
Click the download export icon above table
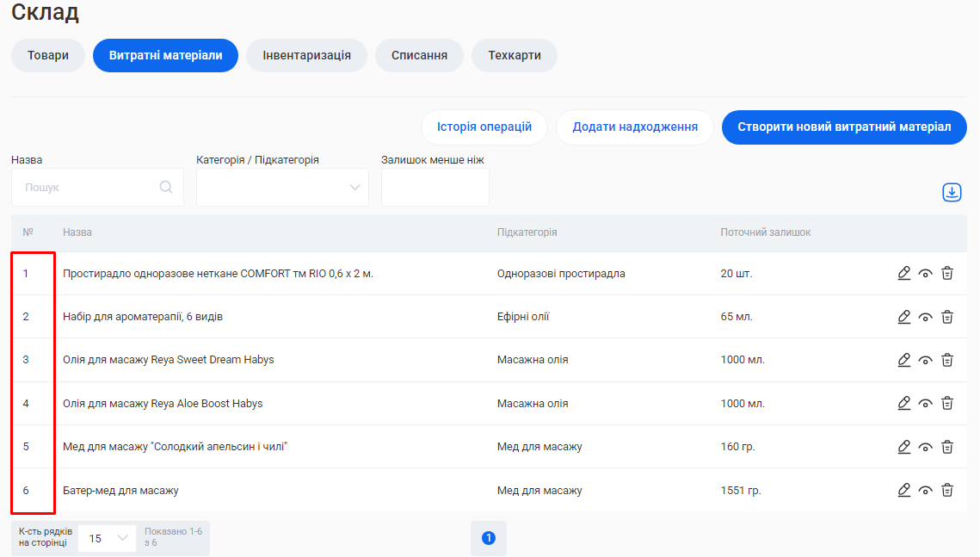tap(952, 192)
